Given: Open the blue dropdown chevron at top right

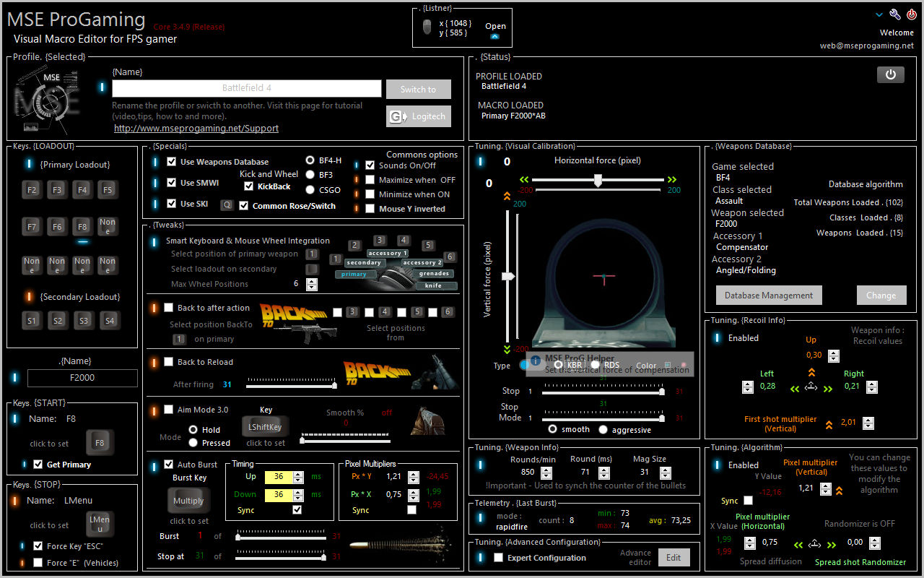Looking at the screenshot, I should 879,14.
